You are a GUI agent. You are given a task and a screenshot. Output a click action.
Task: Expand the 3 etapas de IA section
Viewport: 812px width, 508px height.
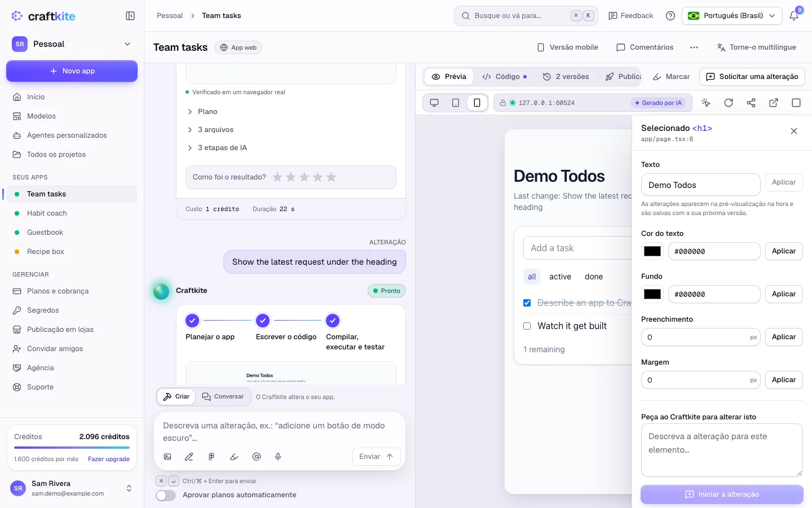[x=217, y=148]
